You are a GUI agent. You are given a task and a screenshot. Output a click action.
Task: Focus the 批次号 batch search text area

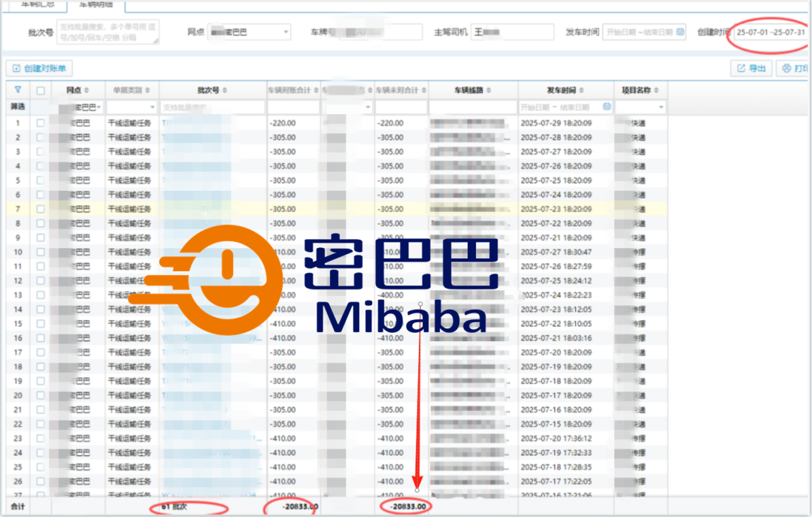(108, 32)
